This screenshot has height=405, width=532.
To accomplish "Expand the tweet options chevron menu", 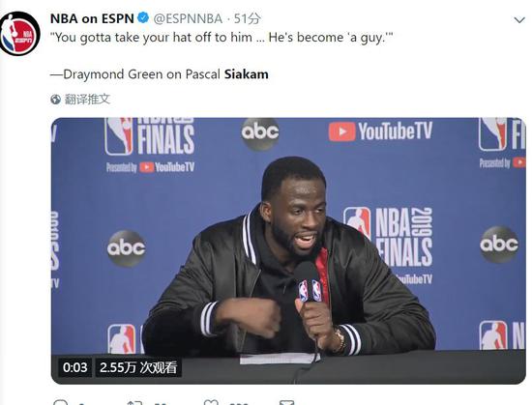I will 519,20.
